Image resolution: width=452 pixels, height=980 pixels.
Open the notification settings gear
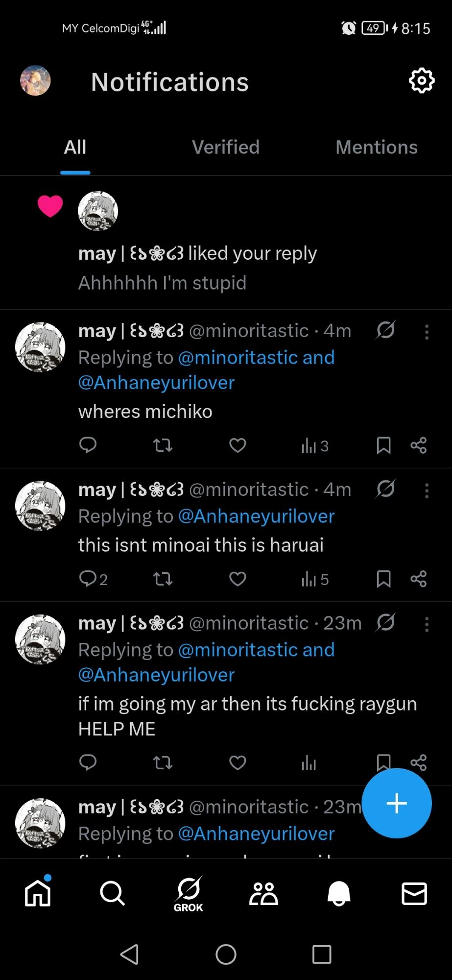[x=421, y=81]
